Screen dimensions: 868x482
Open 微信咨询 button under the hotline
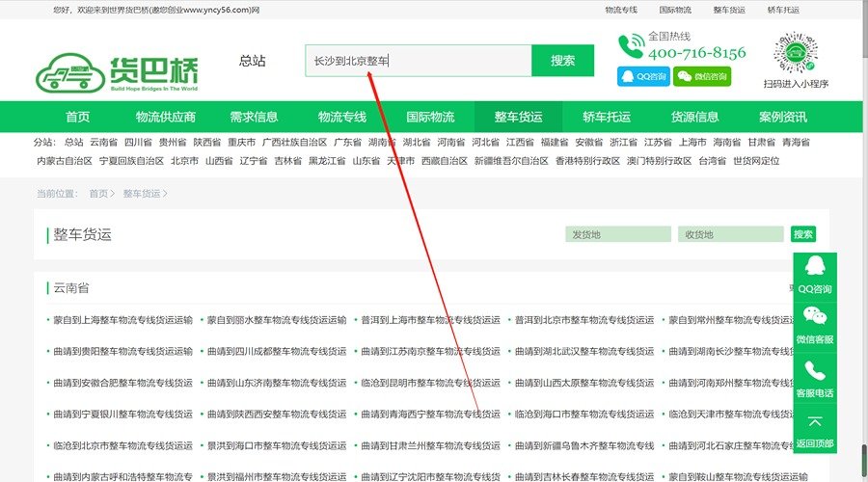click(701, 76)
